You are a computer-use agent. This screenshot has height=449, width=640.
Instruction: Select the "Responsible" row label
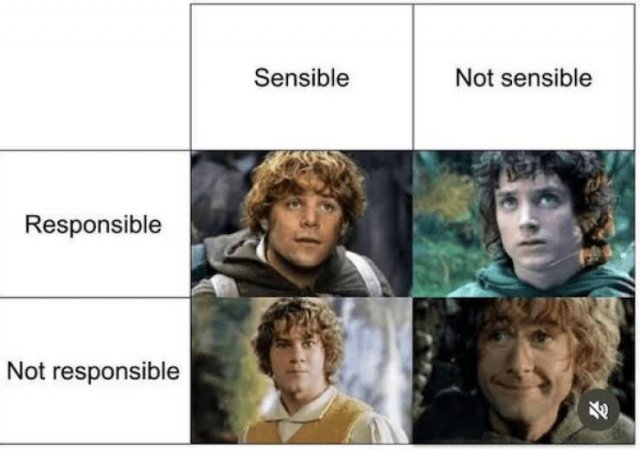pyautogui.click(x=93, y=224)
